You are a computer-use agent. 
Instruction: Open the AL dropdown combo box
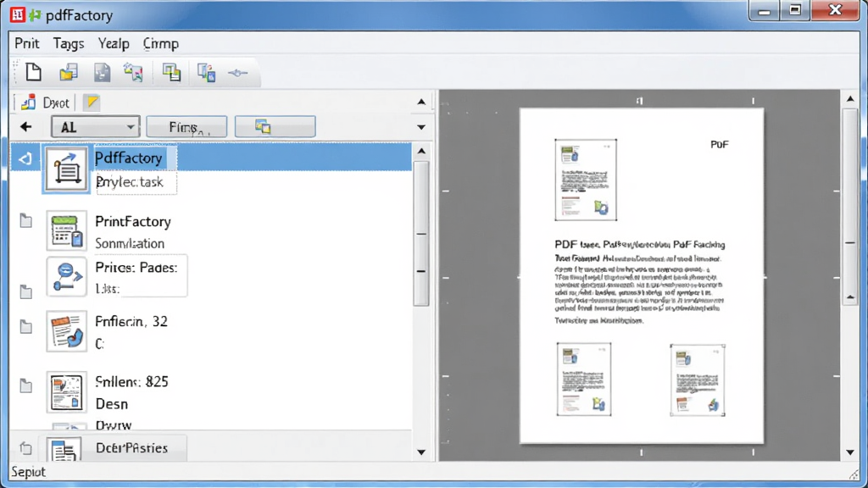click(95, 127)
